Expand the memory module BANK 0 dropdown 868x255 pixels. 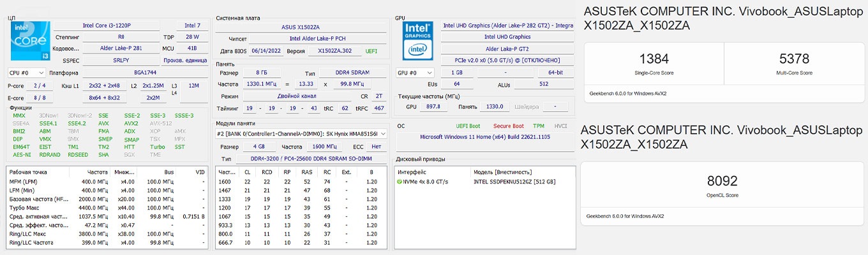click(x=302, y=134)
